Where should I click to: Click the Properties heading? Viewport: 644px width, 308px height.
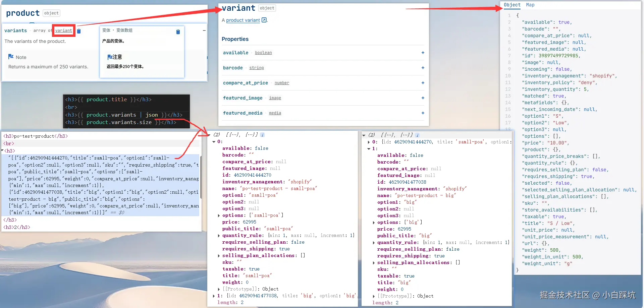point(235,39)
